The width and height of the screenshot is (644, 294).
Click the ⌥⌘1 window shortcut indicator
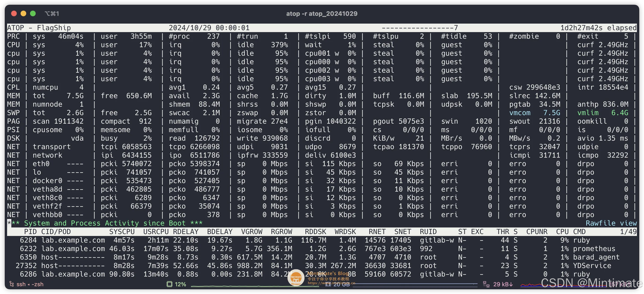(52, 13)
